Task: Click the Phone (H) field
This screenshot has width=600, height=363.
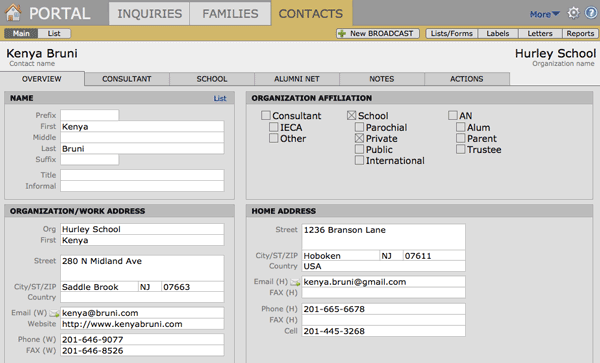Action: coord(383,309)
